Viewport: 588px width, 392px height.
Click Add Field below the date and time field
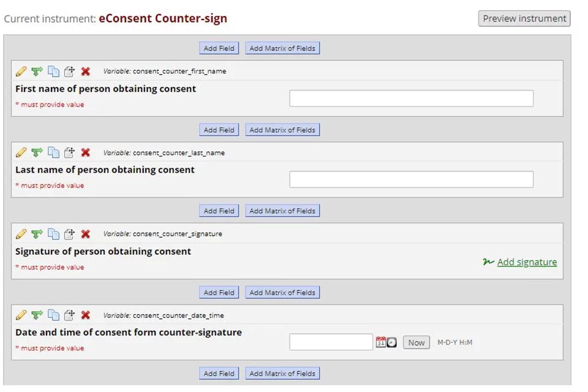point(219,373)
